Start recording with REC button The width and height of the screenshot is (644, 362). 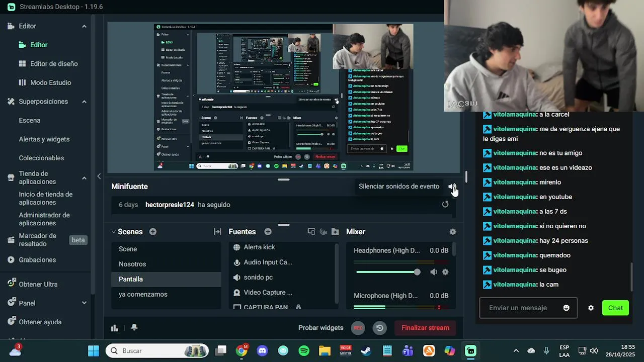point(358,328)
